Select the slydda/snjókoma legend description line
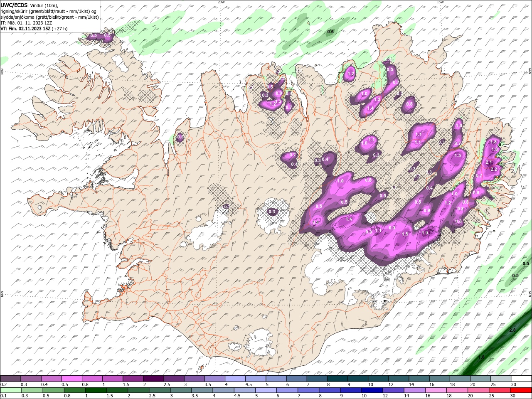Screen dimensions: 532x399 pyautogui.click(x=50, y=17)
